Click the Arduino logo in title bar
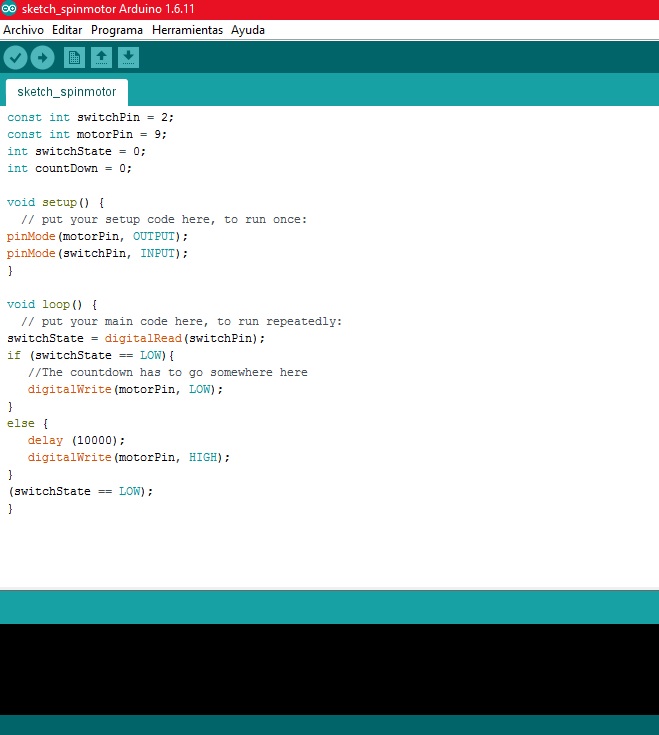 (x=9, y=8)
